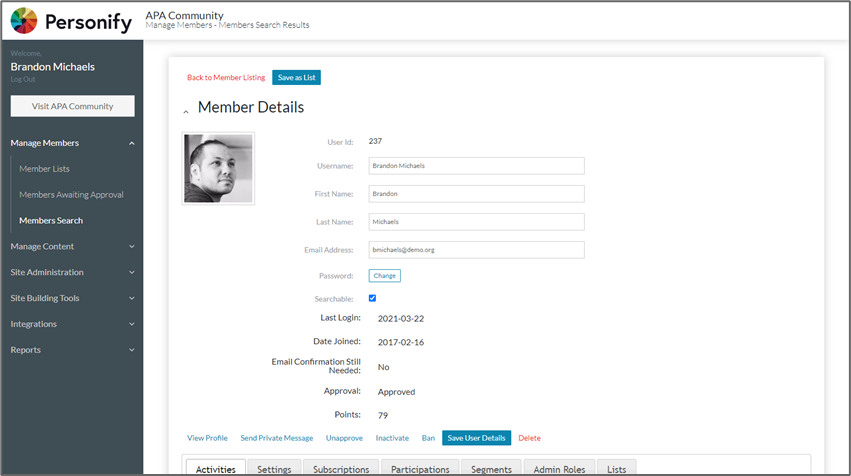Expand the Site Administration menu
Viewport: 851px width, 476px height.
coord(132,272)
